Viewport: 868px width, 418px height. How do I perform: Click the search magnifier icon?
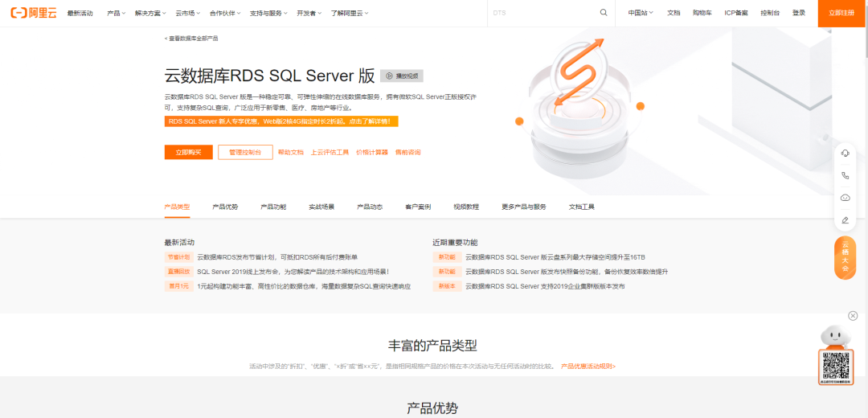[604, 13]
